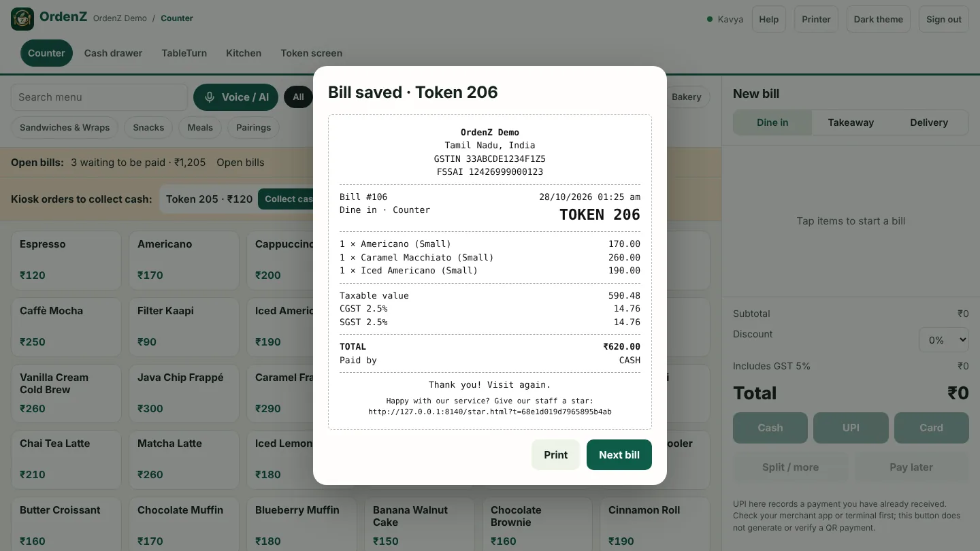Add Matcha Latte to the bill
The width and height of the screenshot is (980, 551).
(184, 460)
